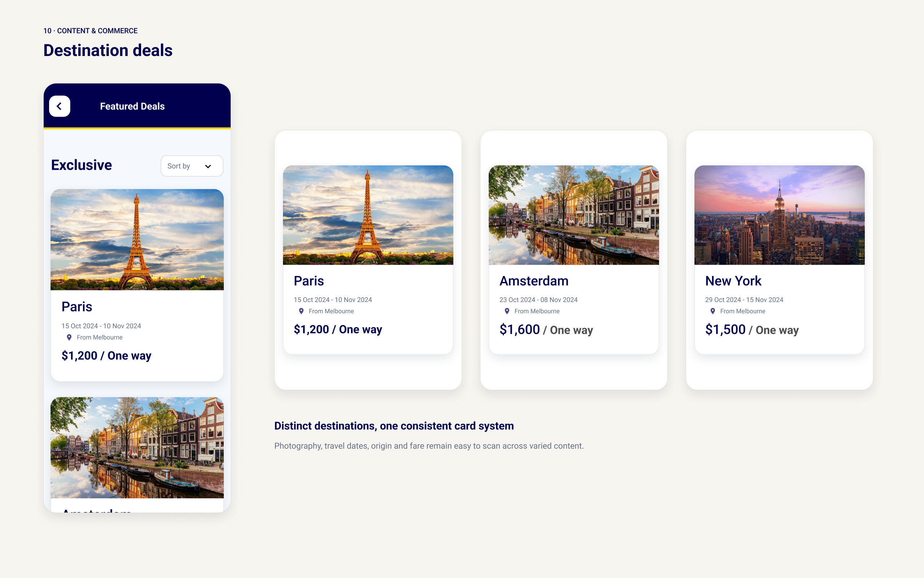Viewport: 924px width, 578px height.
Task: Click the location pin in the phone mockup's Paris card
Action: 69,337
